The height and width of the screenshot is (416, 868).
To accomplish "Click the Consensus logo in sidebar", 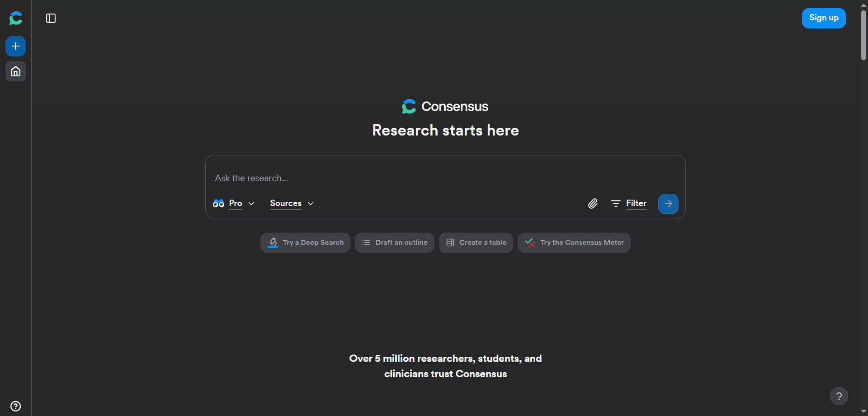I will click(15, 18).
